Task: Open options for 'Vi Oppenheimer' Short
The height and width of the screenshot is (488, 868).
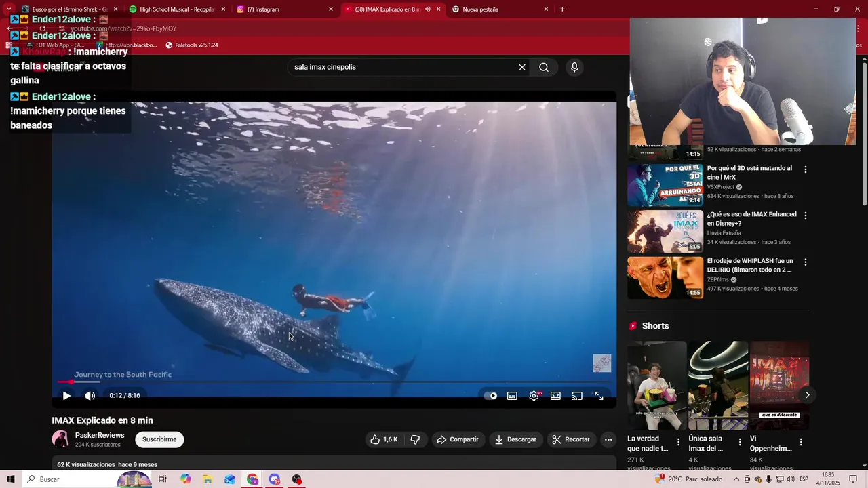Action: tap(801, 442)
